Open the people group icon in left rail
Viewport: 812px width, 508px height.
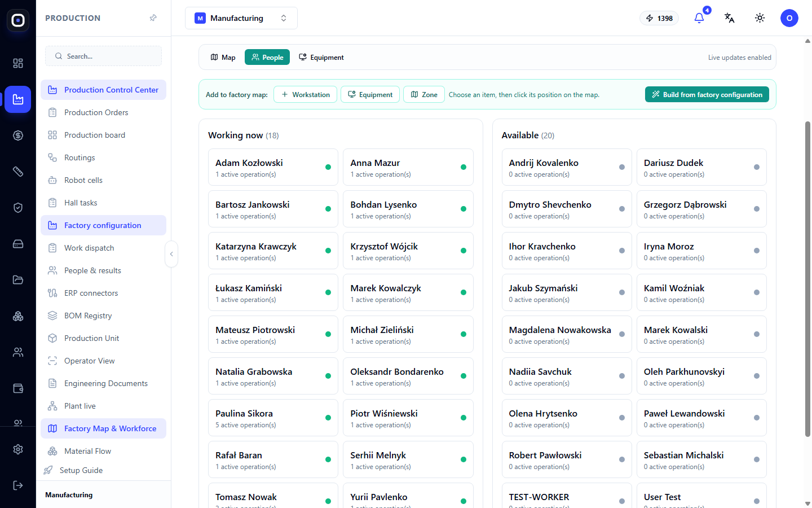[18, 352]
